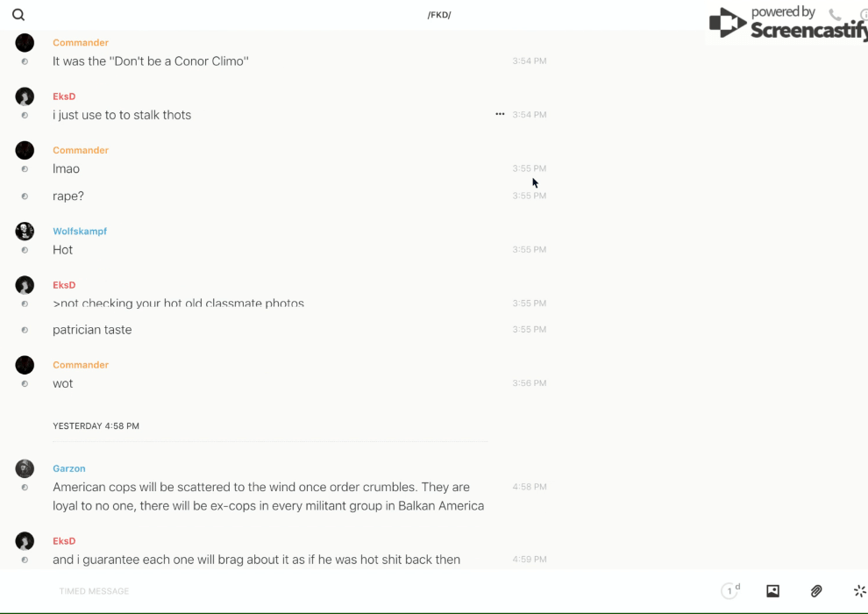Open conversation info icon at top right
Screen dimensions: 868x614
tap(864, 15)
